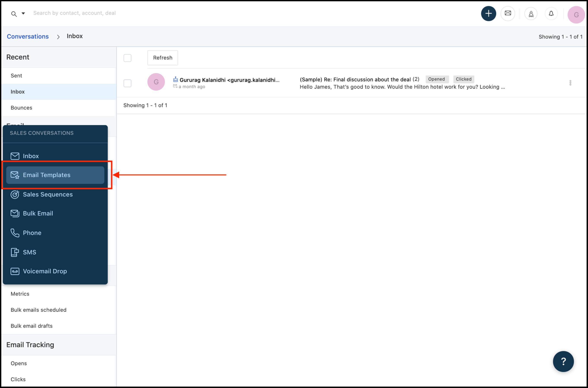Click the Inbox breadcrumb text
The image size is (588, 388).
[x=75, y=36]
